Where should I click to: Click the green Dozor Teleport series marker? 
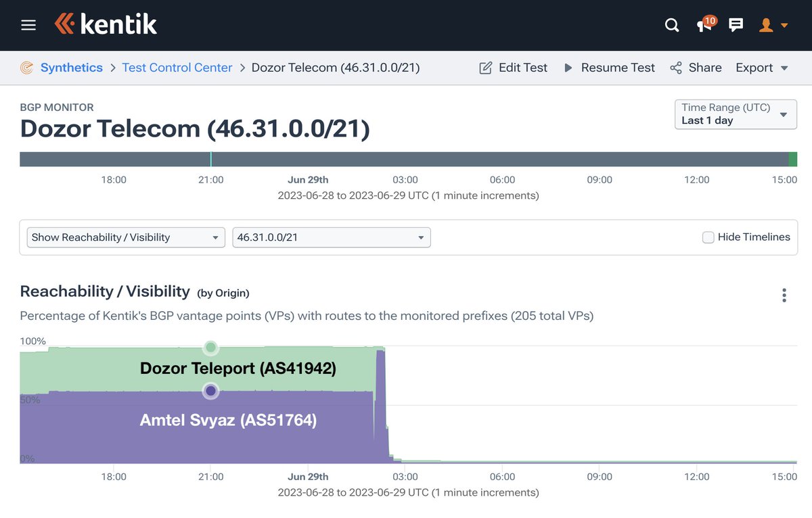pyautogui.click(x=210, y=348)
